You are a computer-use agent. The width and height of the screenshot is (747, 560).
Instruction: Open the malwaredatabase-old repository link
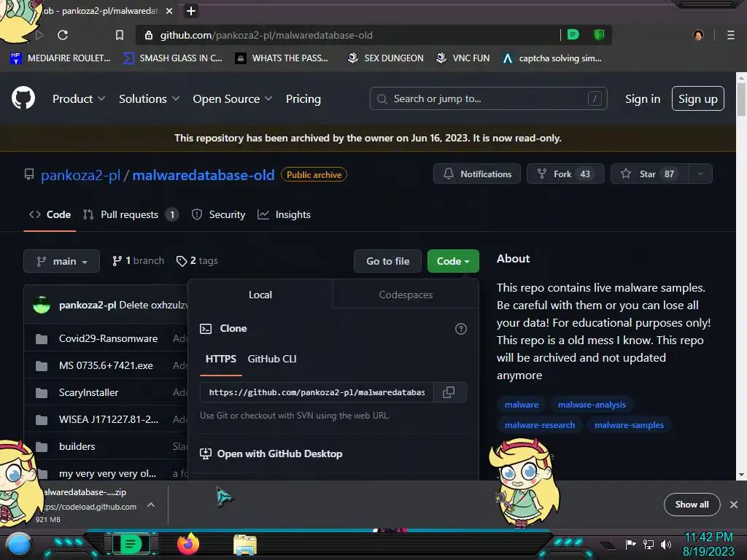pos(204,175)
